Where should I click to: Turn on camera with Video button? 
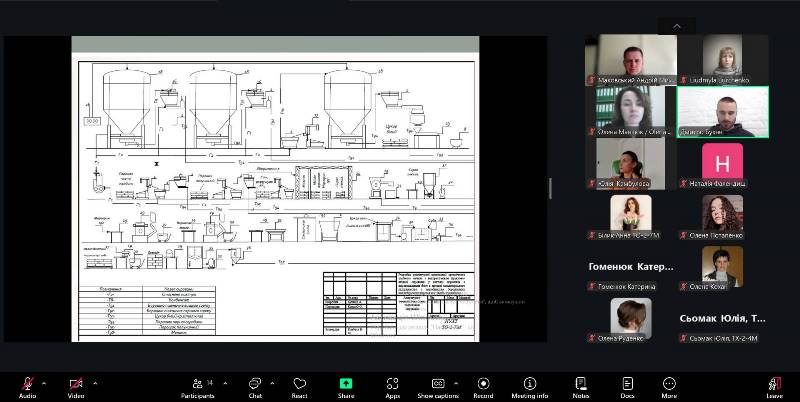[x=75, y=385]
